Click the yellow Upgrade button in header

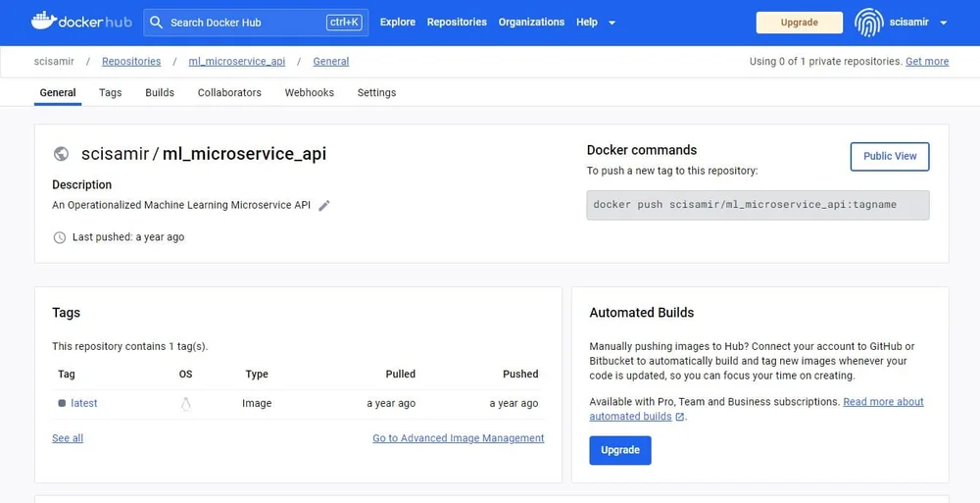[x=800, y=23]
